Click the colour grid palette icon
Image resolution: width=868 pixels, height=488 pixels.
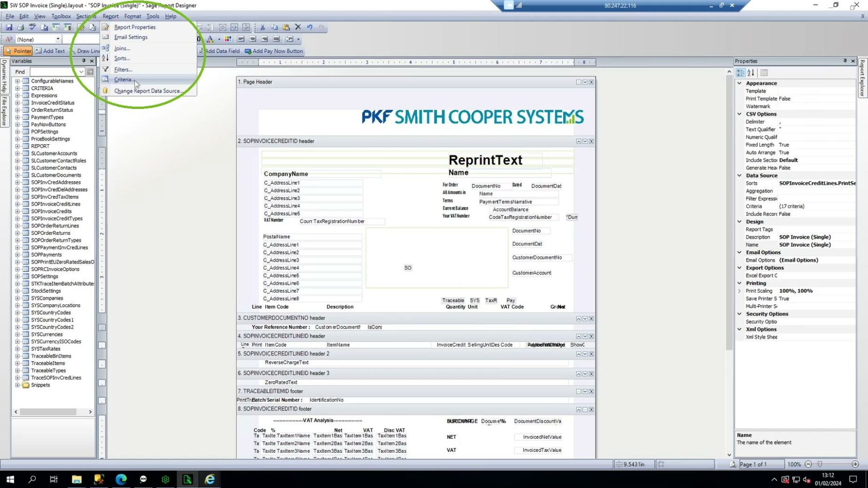pos(228,39)
